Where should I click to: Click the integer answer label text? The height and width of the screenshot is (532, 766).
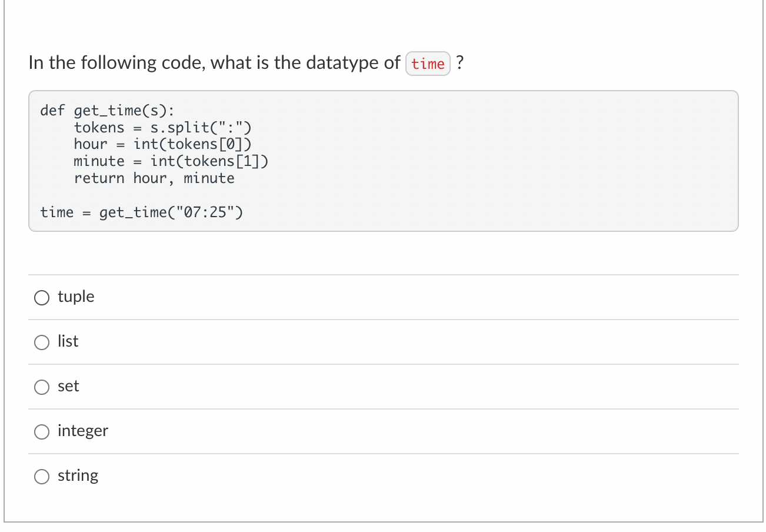82,431
